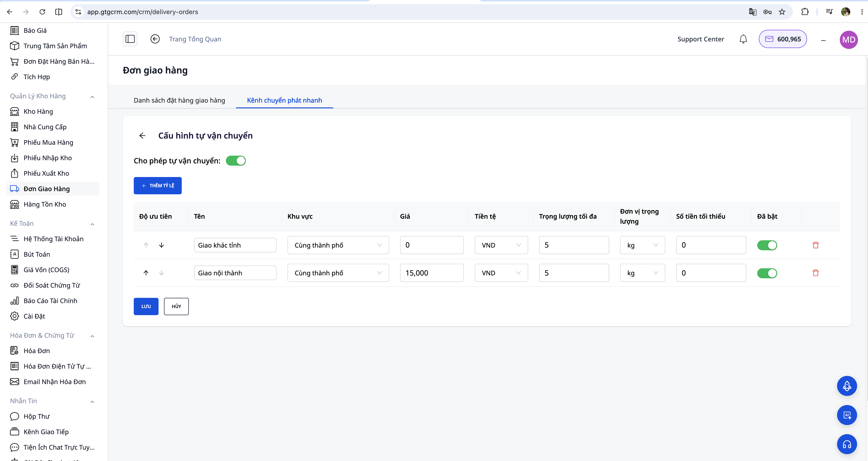Open the headset support chat button
The image size is (868, 461).
(847, 444)
